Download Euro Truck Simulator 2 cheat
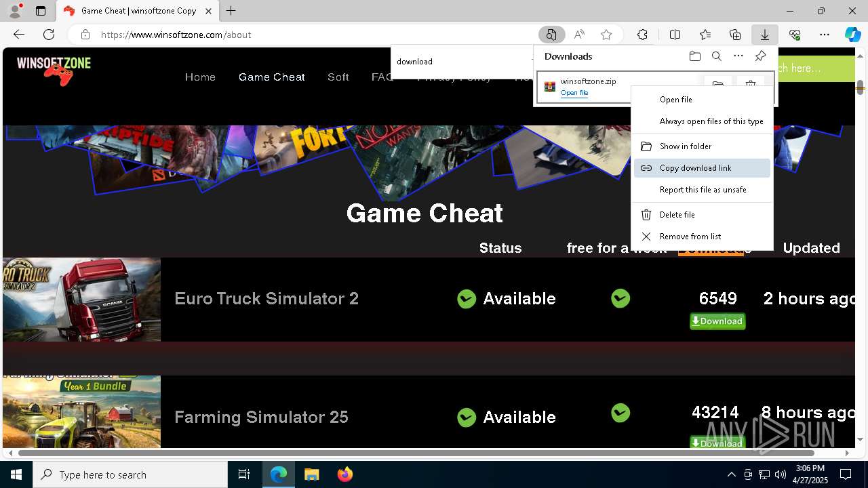Screen dimensions: 868x488 coord(717,321)
